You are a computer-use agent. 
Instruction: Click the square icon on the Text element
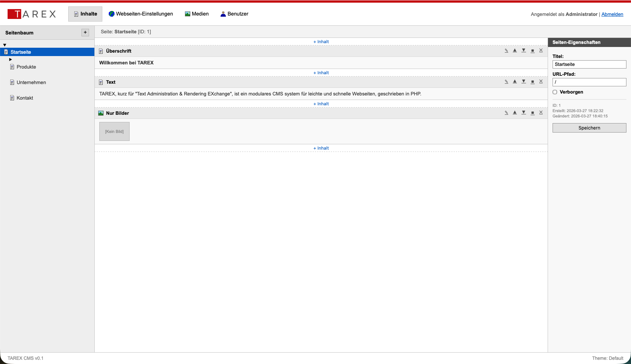[532, 82]
